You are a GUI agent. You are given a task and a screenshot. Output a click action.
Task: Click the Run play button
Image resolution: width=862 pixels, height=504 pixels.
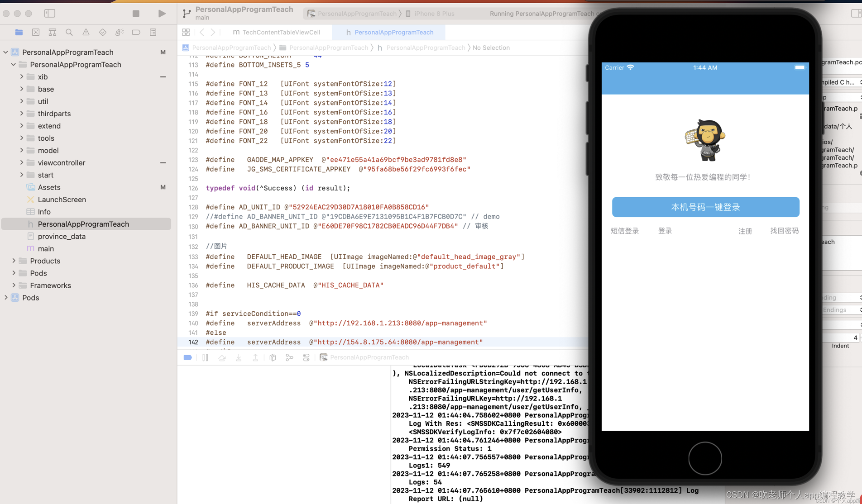[162, 14]
